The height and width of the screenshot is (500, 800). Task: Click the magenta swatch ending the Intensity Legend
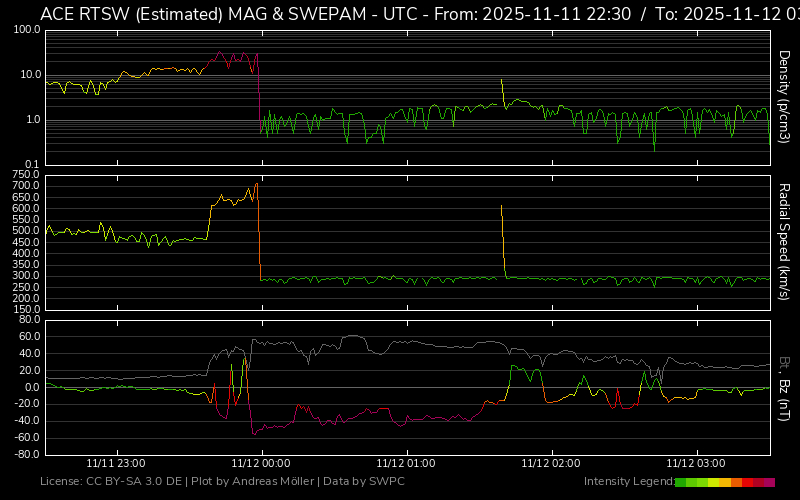(769, 482)
